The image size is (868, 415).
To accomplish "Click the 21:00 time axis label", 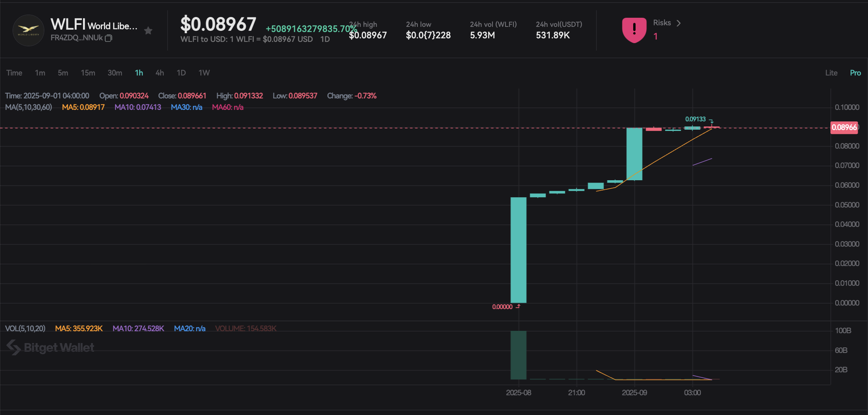I will coord(576,392).
